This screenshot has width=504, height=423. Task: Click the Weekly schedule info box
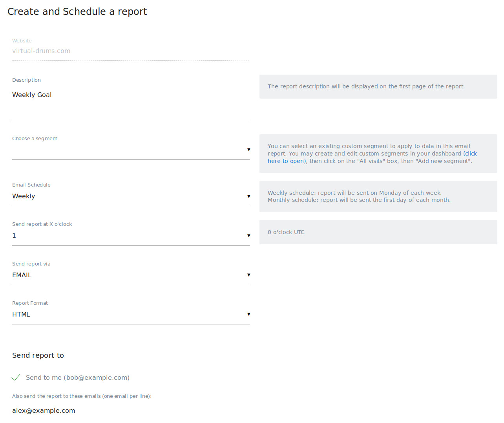pos(378,196)
